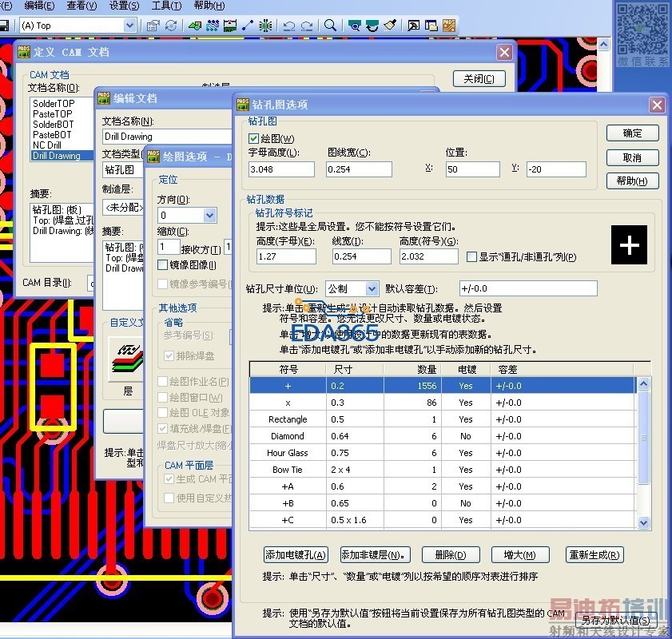
Task: Click the 添加电镀孔(A) button
Action: pyautogui.click(x=296, y=555)
